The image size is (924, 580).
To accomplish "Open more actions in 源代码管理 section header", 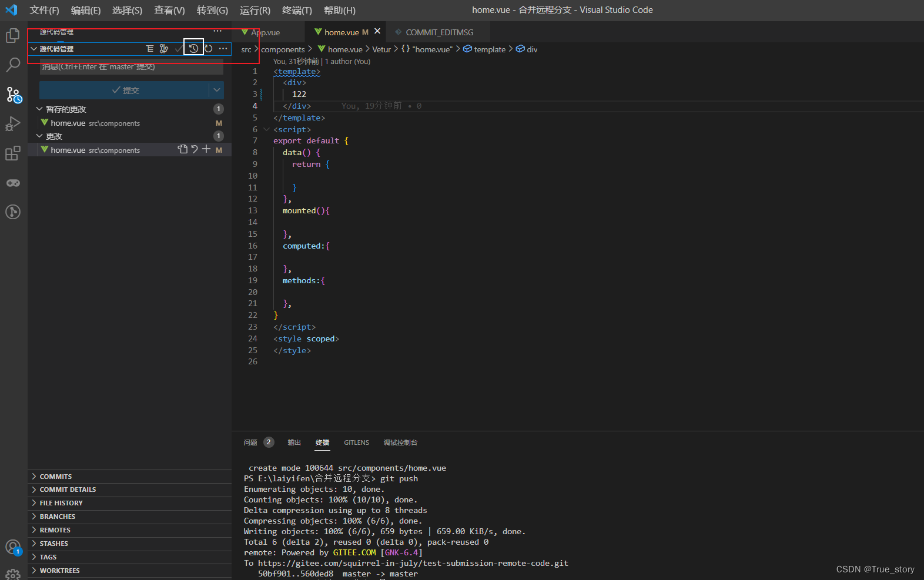I will coord(223,49).
